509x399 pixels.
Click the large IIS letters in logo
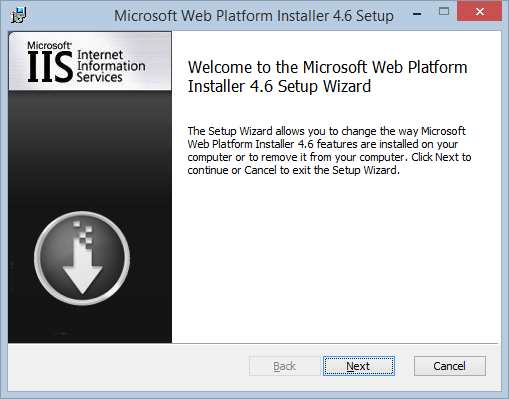click(x=50, y=67)
